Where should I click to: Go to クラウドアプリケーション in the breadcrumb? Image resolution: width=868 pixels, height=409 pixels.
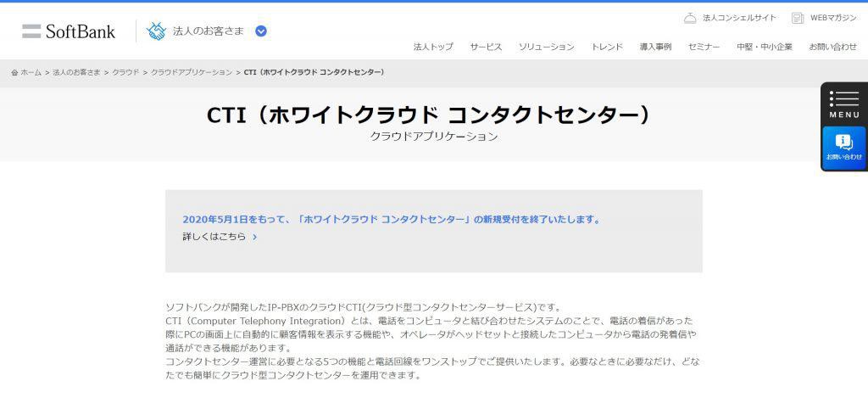point(192,73)
